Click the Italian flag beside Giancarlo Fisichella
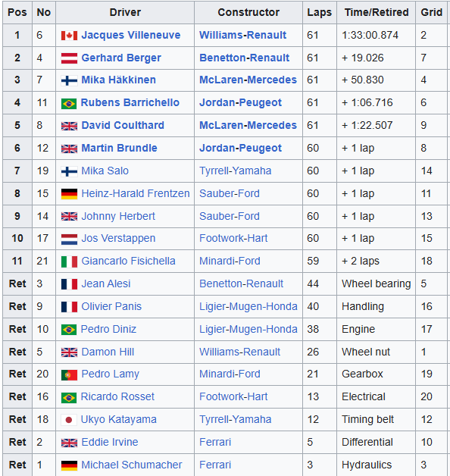Viewport: 450px width, 476px height. (69, 261)
